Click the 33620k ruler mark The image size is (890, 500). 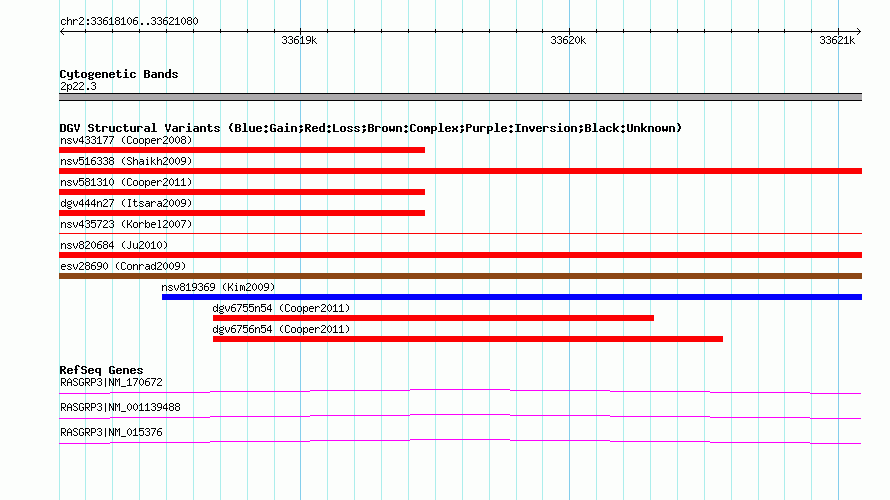coord(568,40)
